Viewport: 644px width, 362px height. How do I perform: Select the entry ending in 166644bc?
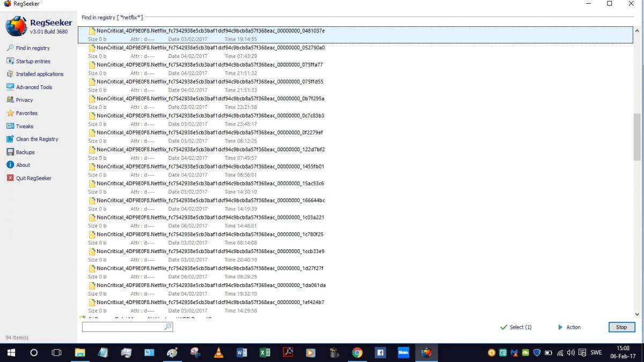[x=356, y=204]
